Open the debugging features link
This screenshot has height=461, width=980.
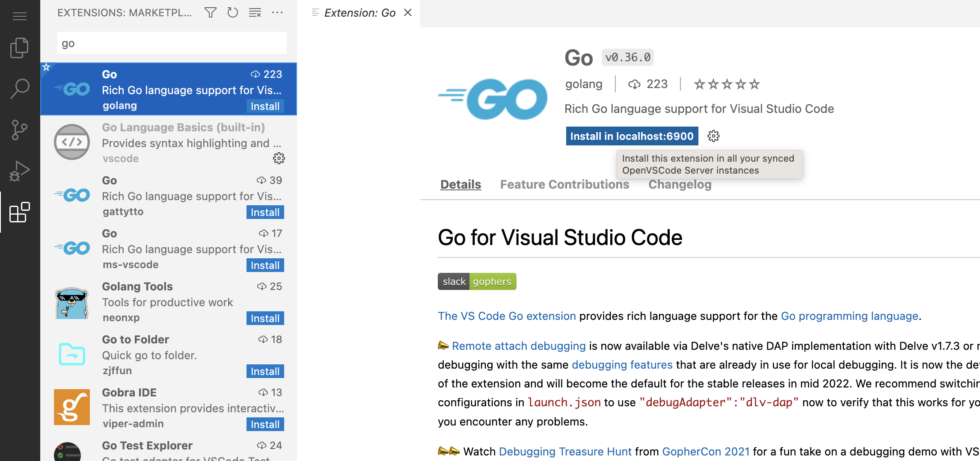pos(622,365)
